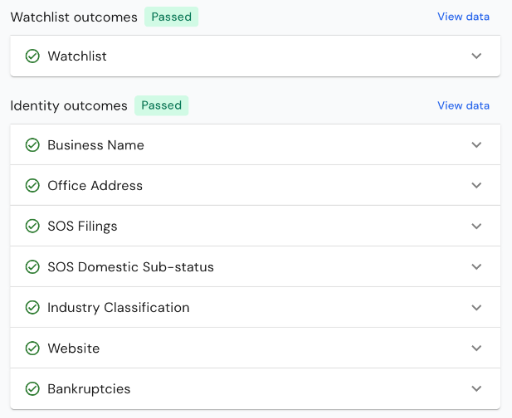
Task: Click the check icon next to Office Address
Action: pyautogui.click(x=32, y=185)
